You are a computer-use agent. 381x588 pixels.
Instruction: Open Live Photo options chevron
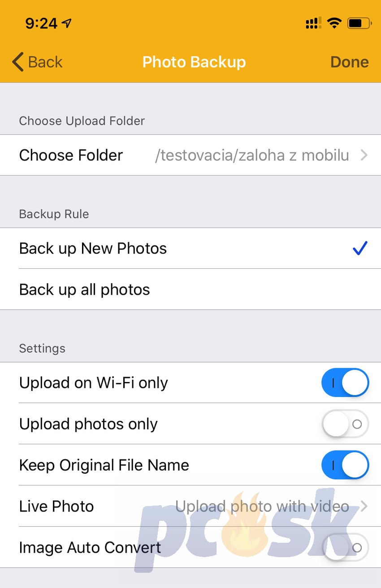pyautogui.click(x=364, y=506)
